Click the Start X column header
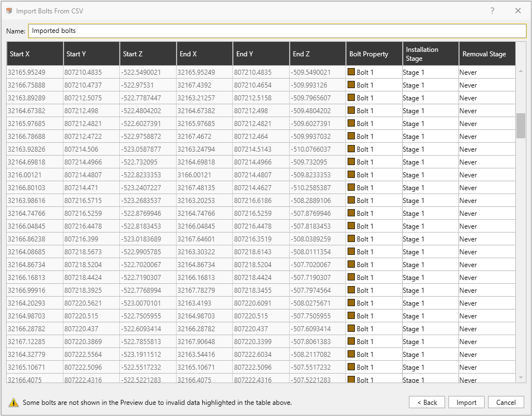 pos(35,54)
